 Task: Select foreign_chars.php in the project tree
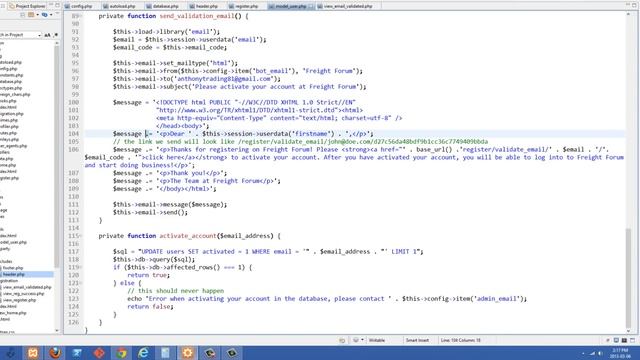[x=15, y=94]
